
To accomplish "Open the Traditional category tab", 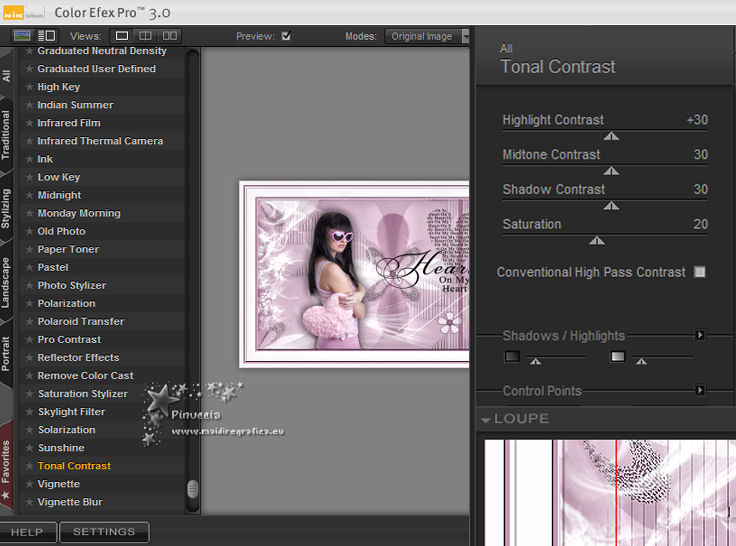I will (6, 135).
